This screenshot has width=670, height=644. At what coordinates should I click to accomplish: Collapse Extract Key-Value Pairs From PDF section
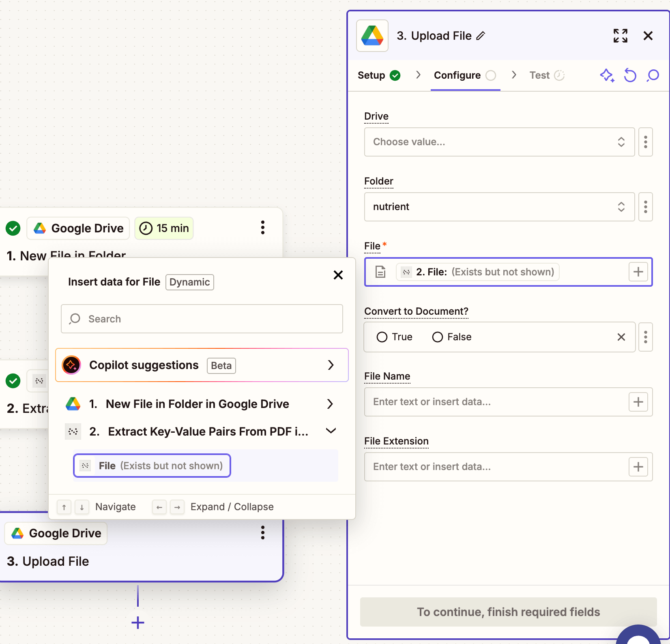coord(331,431)
